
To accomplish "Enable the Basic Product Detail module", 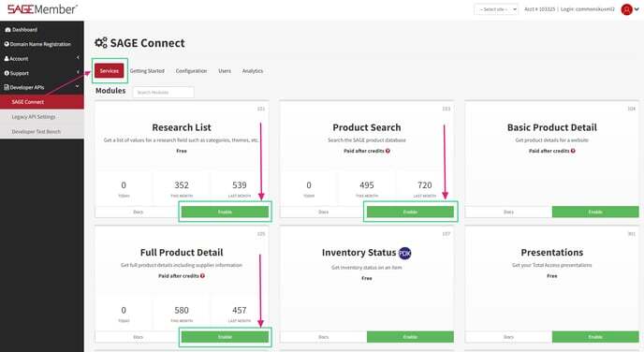I will click(595, 212).
